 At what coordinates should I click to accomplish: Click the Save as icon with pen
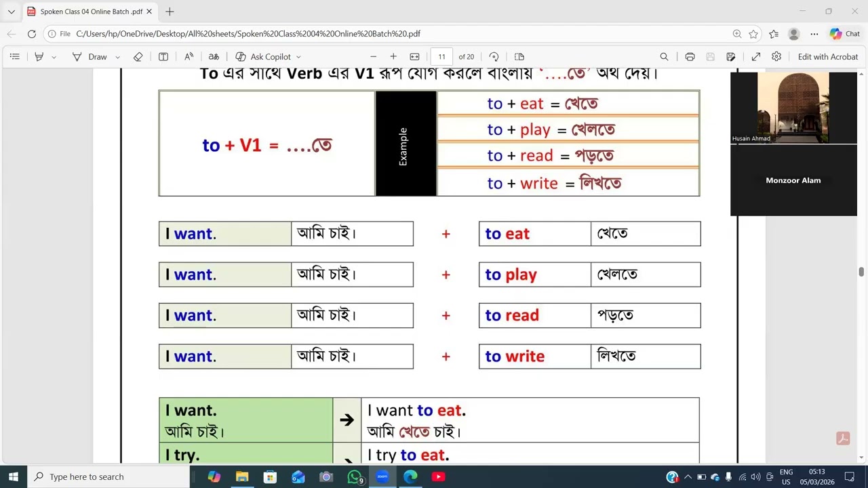[x=731, y=57]
